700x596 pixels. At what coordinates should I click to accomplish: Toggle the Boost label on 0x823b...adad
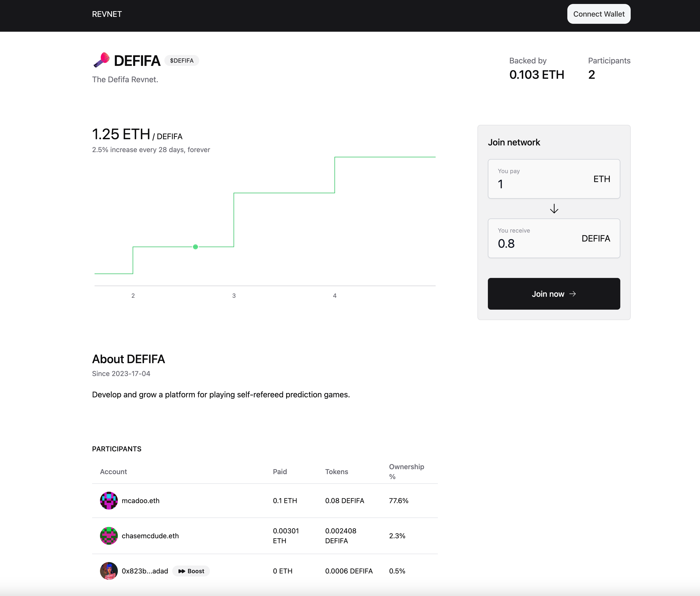[192, 570]
